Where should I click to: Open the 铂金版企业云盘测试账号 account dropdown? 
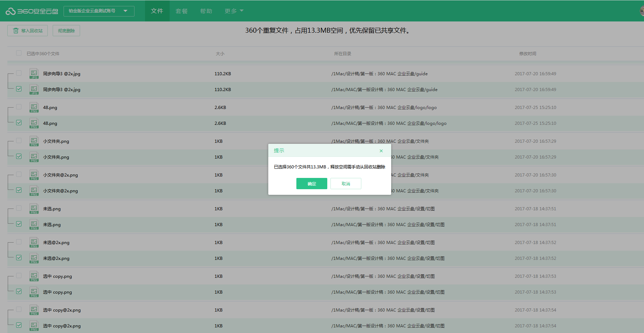tap(99, 11)
